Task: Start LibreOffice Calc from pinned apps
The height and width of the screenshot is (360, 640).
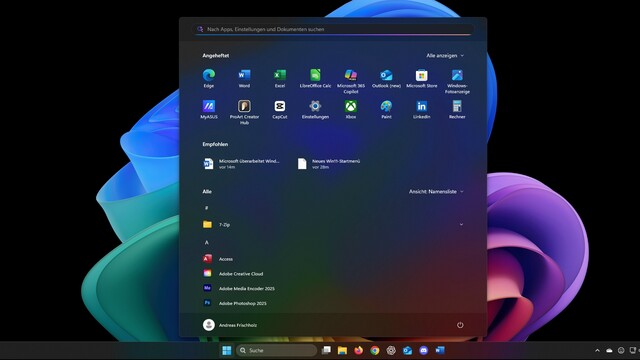Action: (x=315, y=78)
